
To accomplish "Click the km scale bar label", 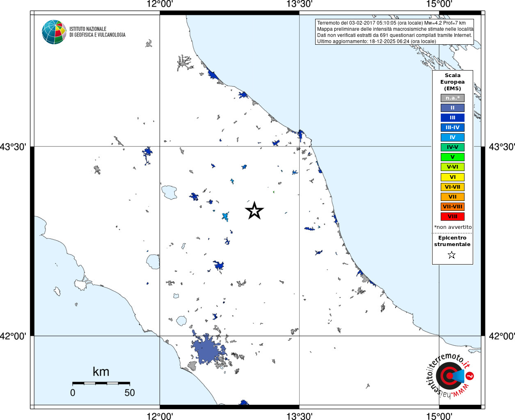I will pos(101,372).
